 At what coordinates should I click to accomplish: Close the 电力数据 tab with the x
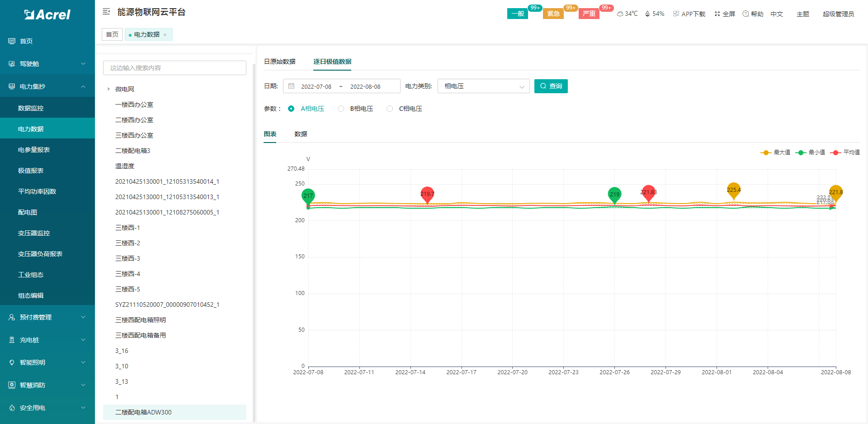point(165,35)
